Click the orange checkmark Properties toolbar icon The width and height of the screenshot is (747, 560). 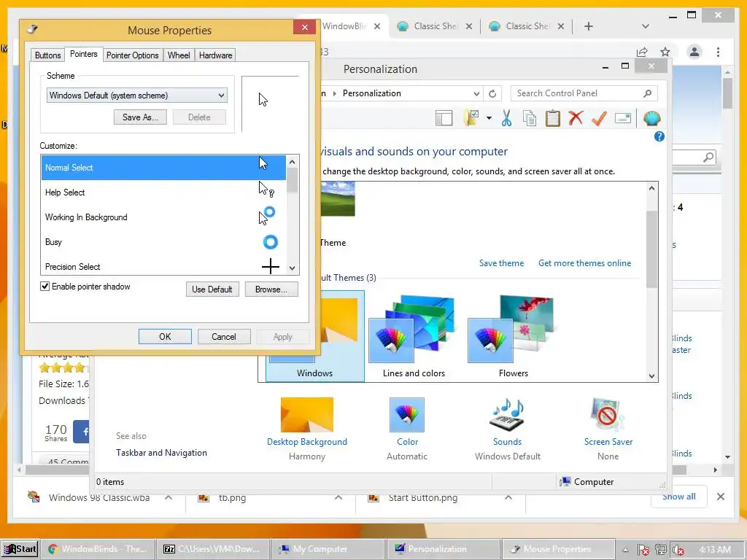tap(599, 117)
